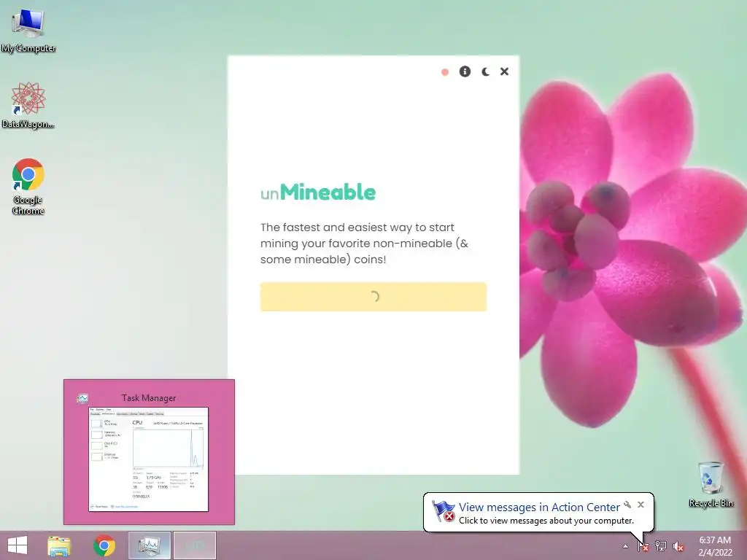The width and height of the screenshot is (747, 560).
Task: Open File Explorer from the taskbar
Action: click(59, 545)
